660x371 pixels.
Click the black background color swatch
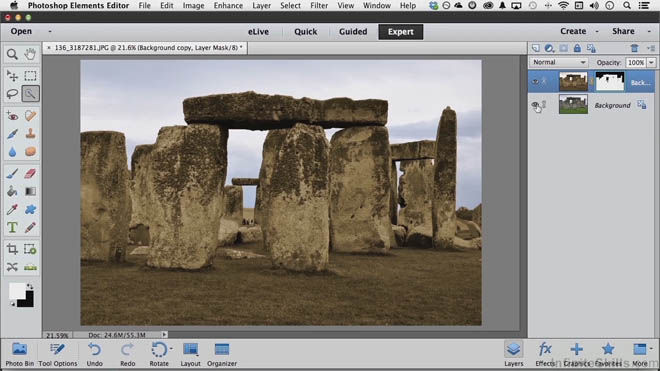click(27, 300)
